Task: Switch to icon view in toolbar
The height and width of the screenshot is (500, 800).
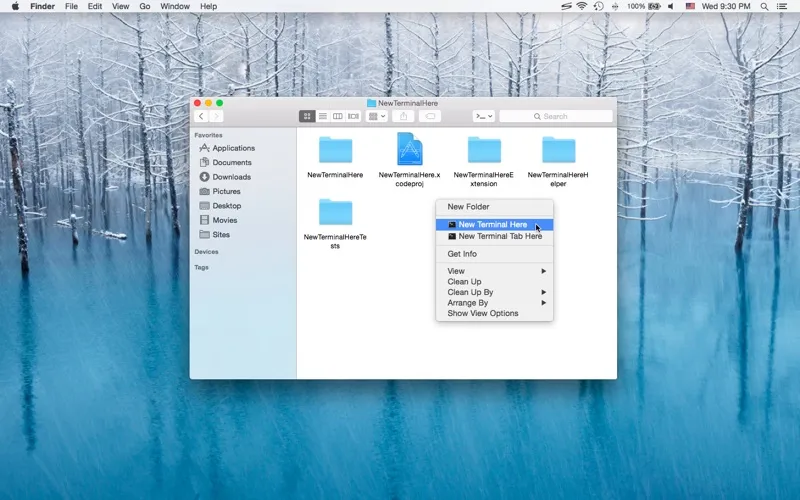Action: click(x=308, y=116)
